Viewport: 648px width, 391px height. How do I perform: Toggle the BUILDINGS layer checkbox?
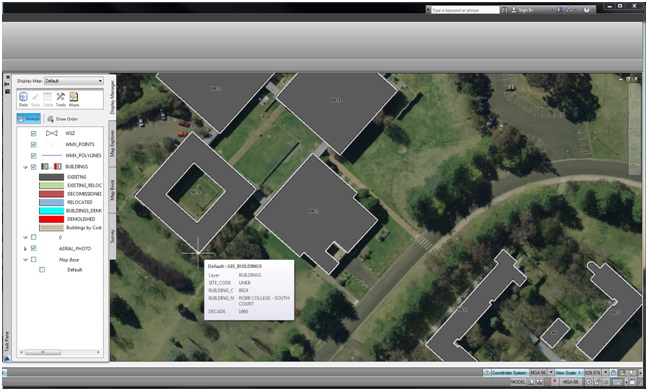point(33,167)
